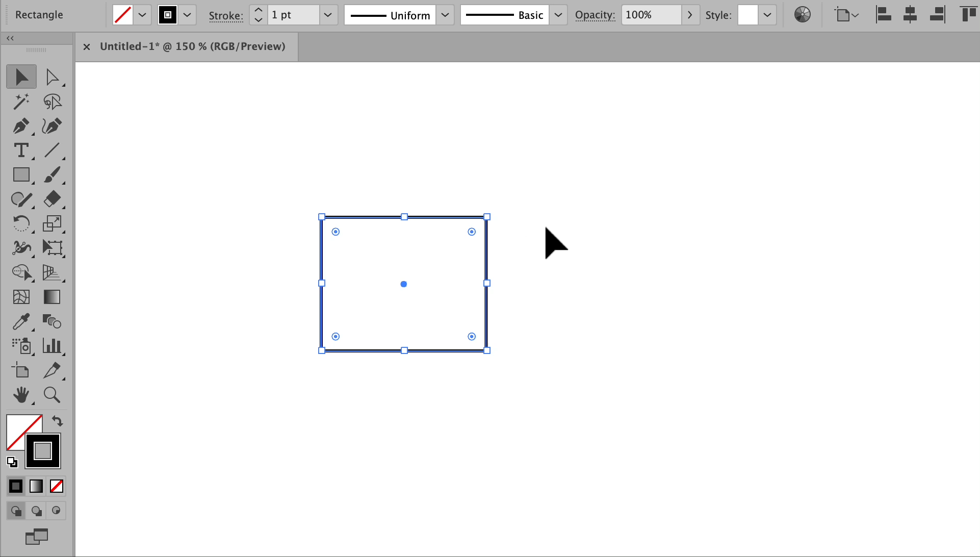Screen dimensions: 980x557
Task: Activate the Zoom tool
Action: pos(51,395)
